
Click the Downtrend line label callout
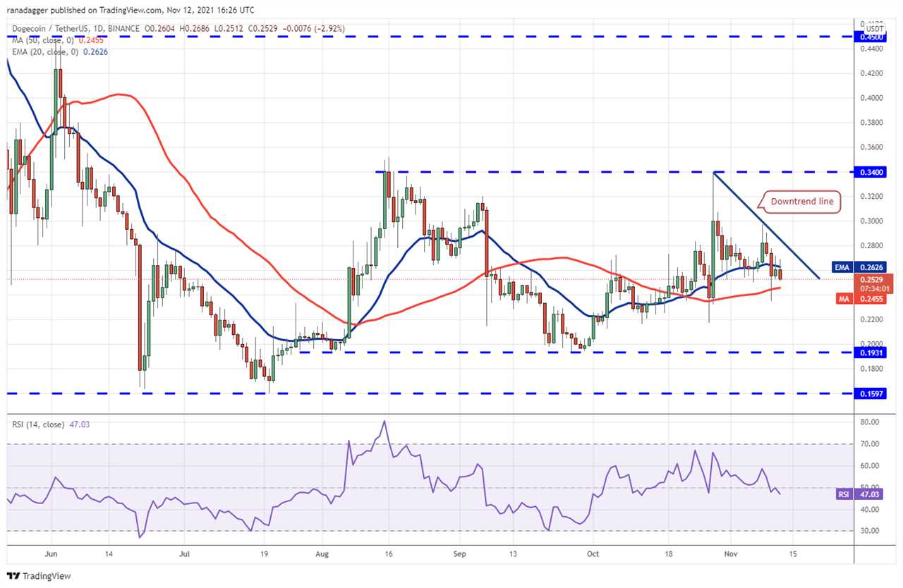(802, 202)
